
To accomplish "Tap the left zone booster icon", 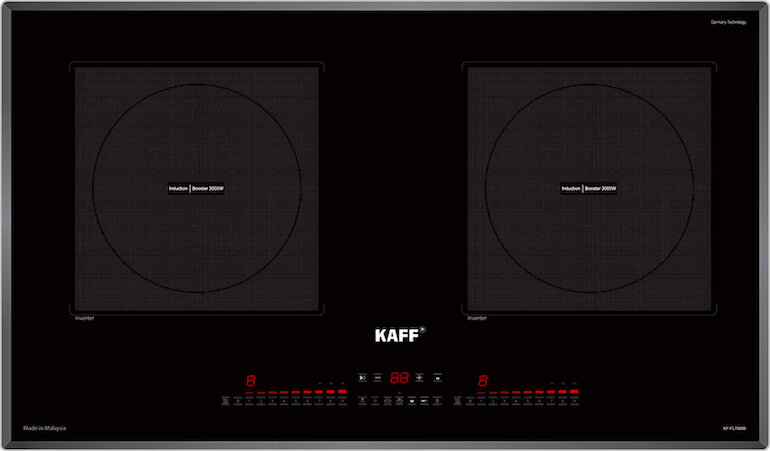I will (x=225, y=401).
